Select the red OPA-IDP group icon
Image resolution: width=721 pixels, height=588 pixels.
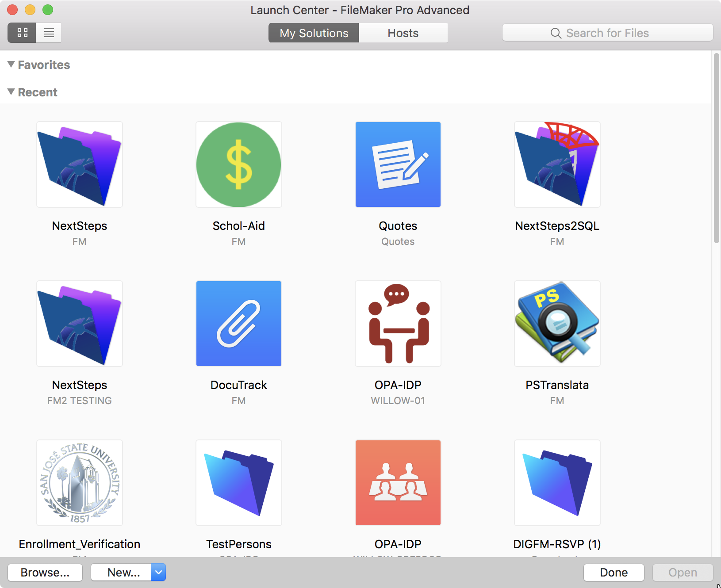[398, 483]
